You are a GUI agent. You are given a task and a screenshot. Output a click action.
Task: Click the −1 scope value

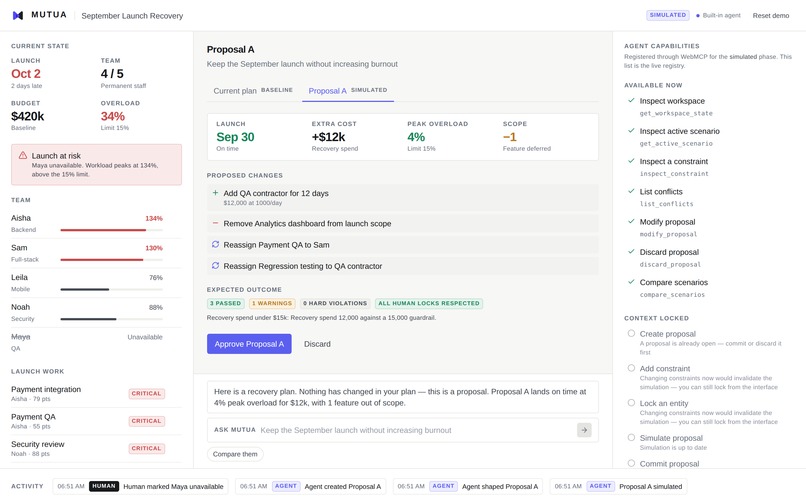point(509,137)
